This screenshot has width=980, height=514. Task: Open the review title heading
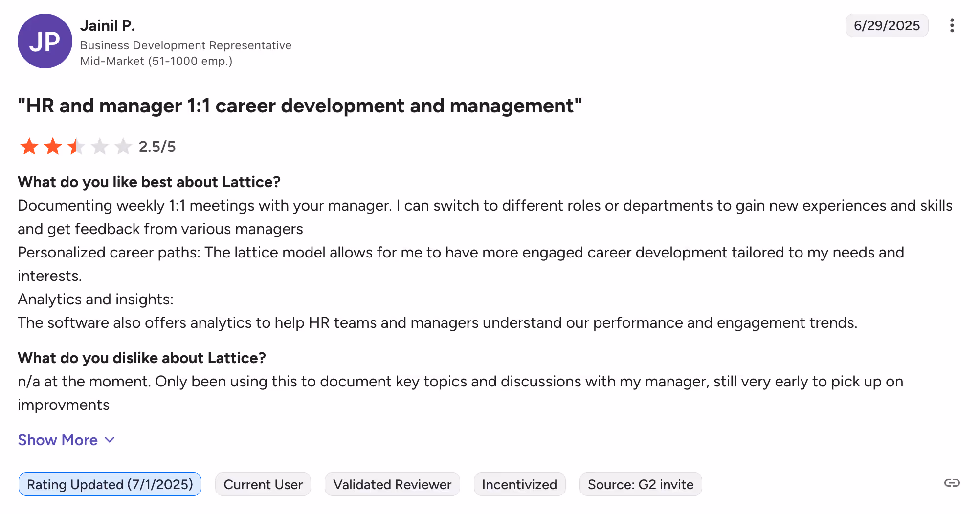(300, 106)
